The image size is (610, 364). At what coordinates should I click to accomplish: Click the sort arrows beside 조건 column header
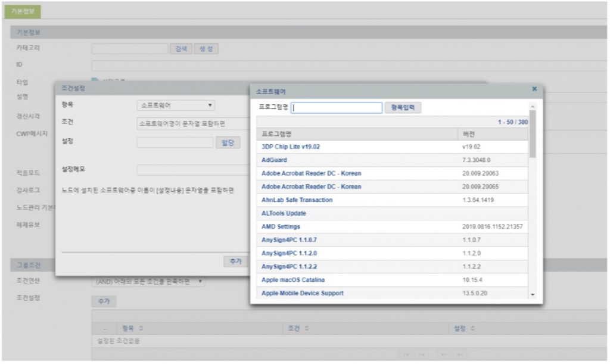[x=306, y=328]
